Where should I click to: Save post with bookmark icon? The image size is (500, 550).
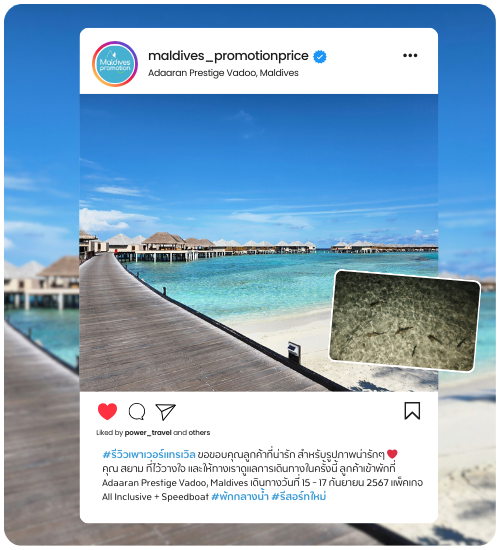(412, 411)
